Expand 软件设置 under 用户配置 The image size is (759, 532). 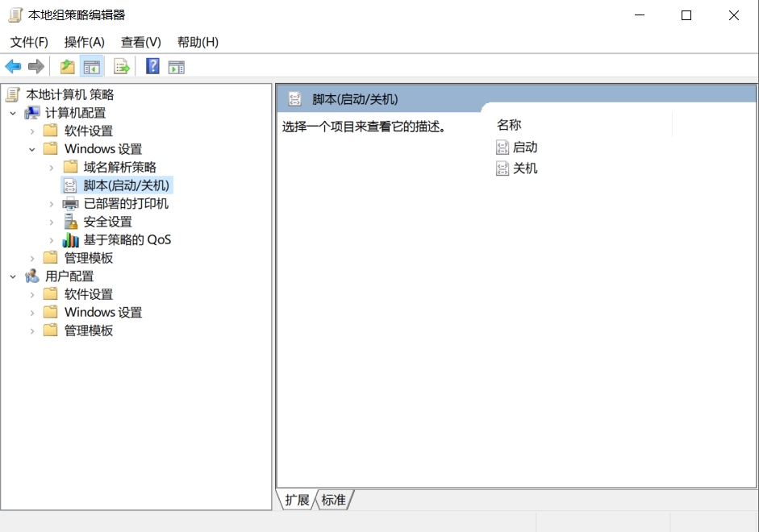(32, 294)
